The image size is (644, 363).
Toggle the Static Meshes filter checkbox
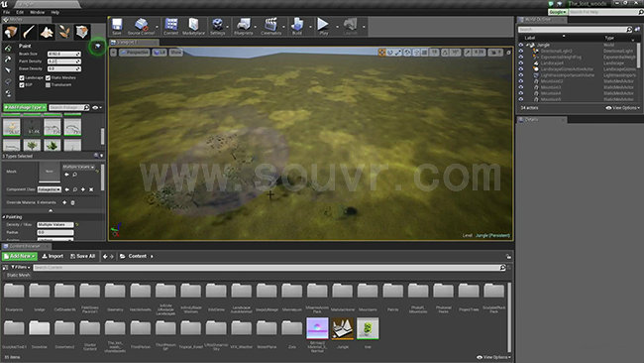[49, 77]
